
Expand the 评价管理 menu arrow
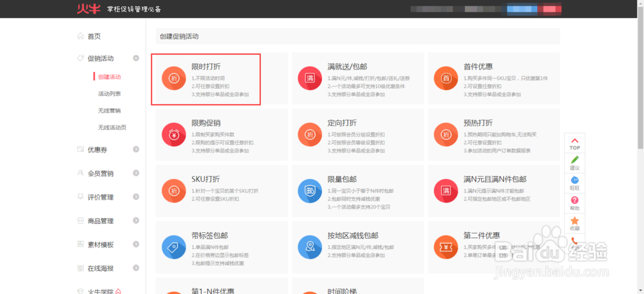pyautogui.click(x=136, y=198)
